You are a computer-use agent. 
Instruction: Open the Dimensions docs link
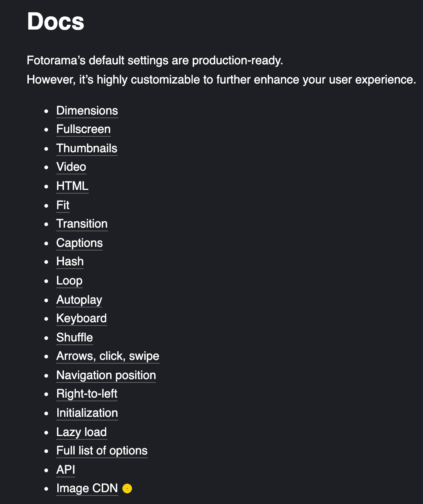[x=87, y=111]
